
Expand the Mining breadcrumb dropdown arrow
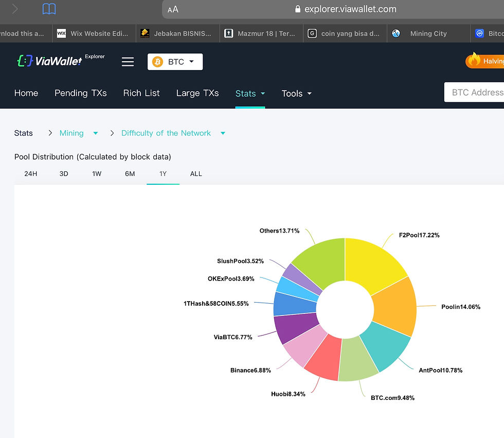[x=96, y=133]
